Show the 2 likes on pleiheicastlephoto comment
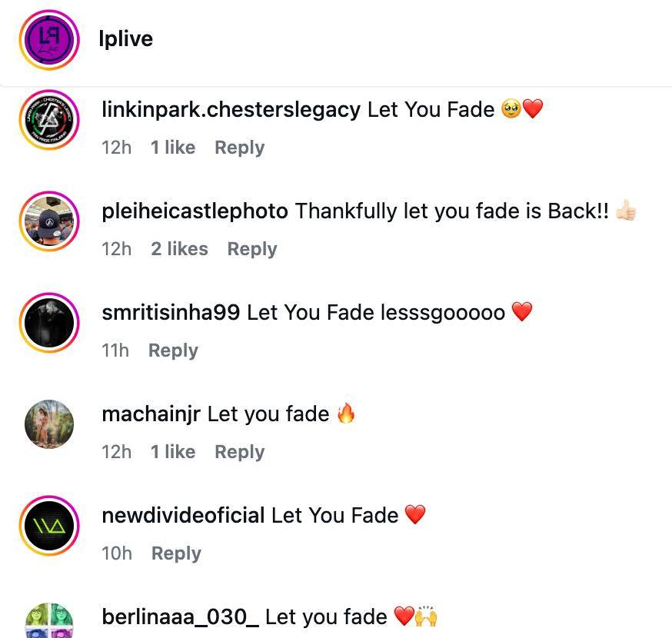The width and height of the screenshot is (672, 638). click(179, 249)
